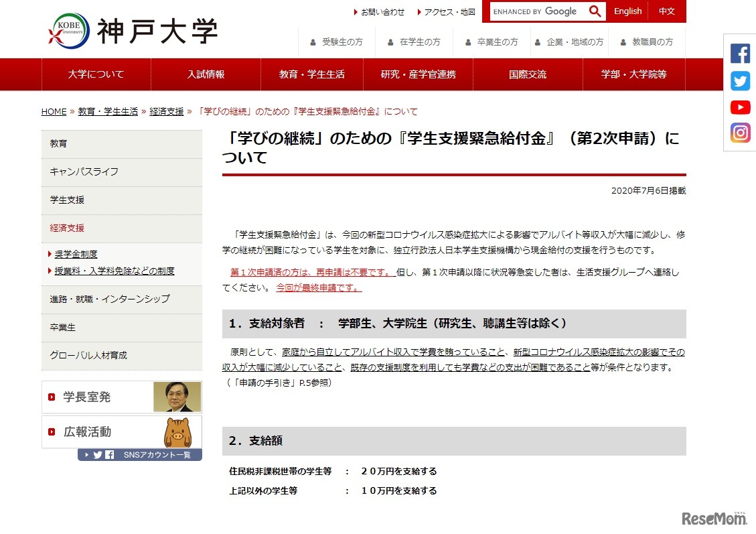
Task: Open the Instagram social icon
Action: pyautogui.click(x=740, y=133)
